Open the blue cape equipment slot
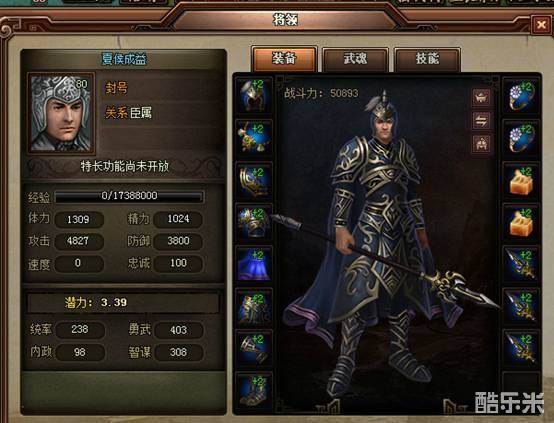Image resolution: width=554 pixels, height=423 pixels. click(x=254, y=264)
